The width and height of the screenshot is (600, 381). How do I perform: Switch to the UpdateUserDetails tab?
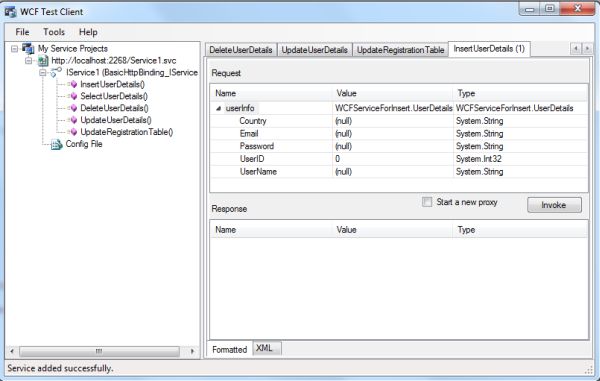(315, 50)
